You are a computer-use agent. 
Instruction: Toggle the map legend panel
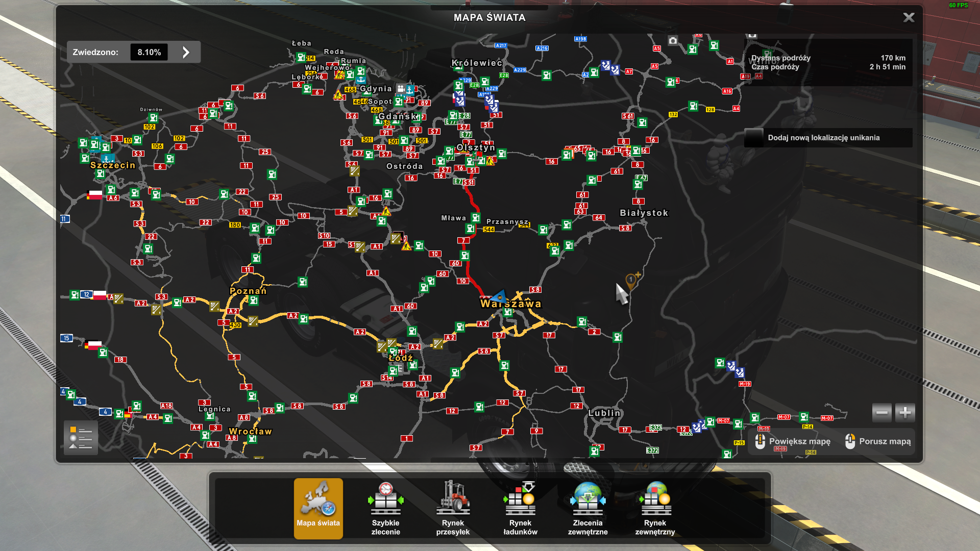pyautogui.click(x=81, y=438)
